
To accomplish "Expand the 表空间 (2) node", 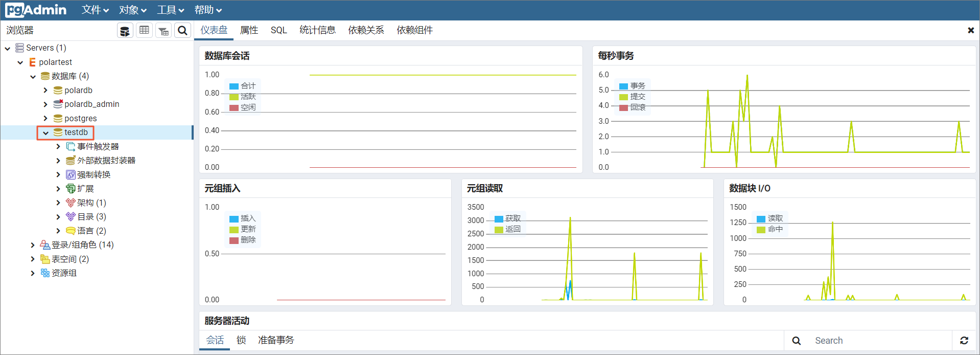I will (x=33, y=259).
